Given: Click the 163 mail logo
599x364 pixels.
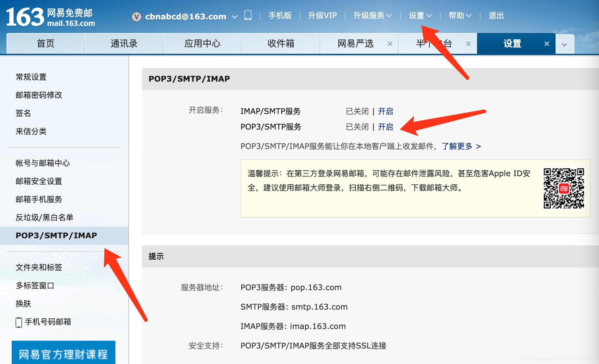Looking at the screenshot, I should tap(51, 17).
